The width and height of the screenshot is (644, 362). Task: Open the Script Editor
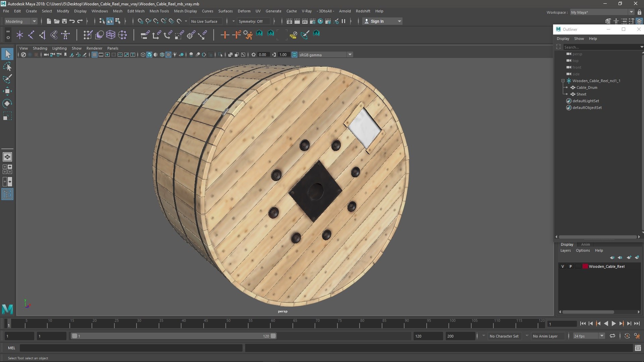click(638, 348)
